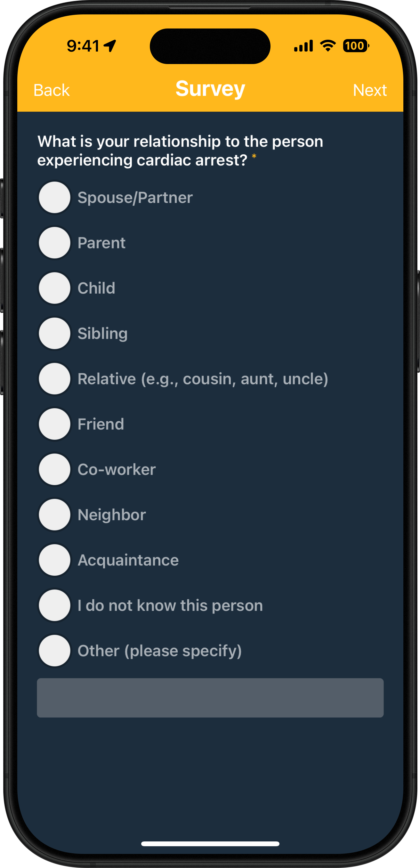Click the Other specify text field
420x868 pixels.
210,697
